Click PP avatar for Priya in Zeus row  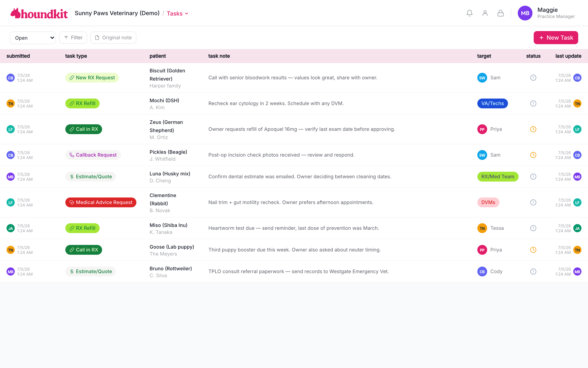pyautogui.click(x=482, y=129)
